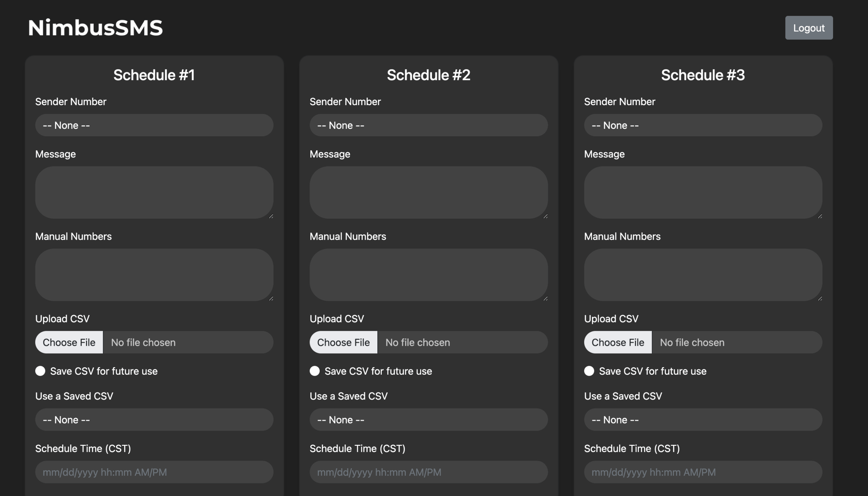Click Schedule Time field in Schedule #1
The height and width of the screenshot is (496, 868).
[x=154, y=472]
